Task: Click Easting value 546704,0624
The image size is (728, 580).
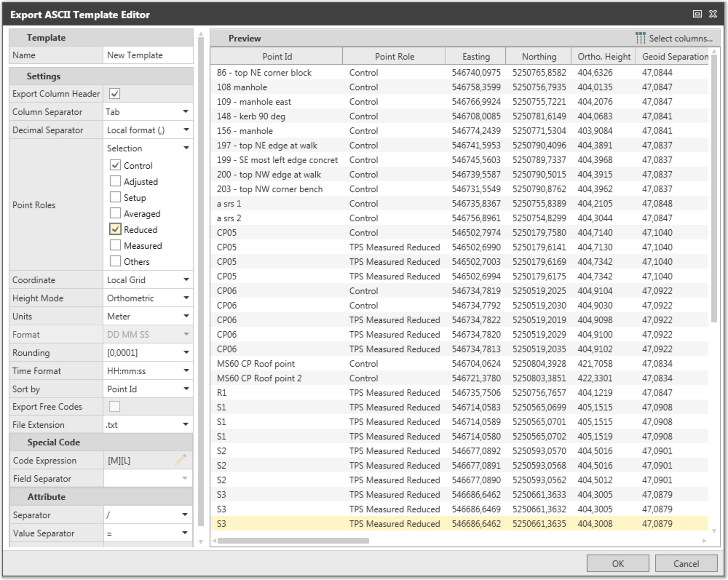Action: click(476, 363)
